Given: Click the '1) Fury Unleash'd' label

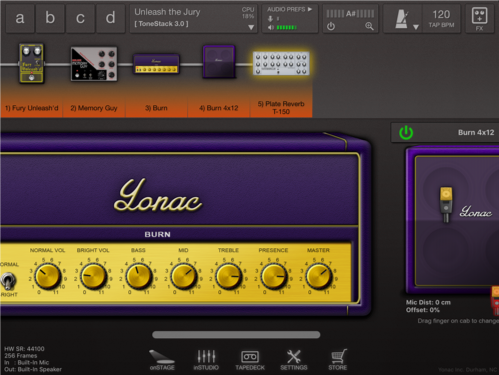Looking at the screenshot, I should click(32, 108).
